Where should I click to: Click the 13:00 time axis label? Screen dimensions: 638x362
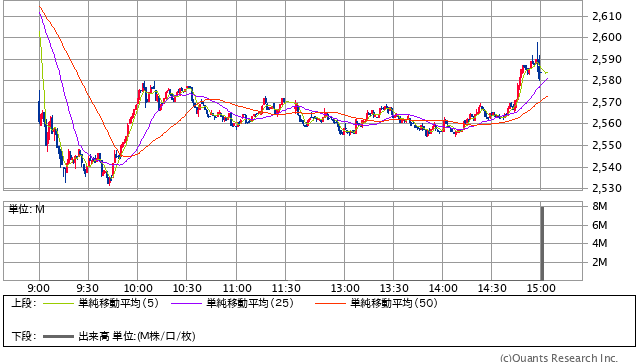click(345, 288)
